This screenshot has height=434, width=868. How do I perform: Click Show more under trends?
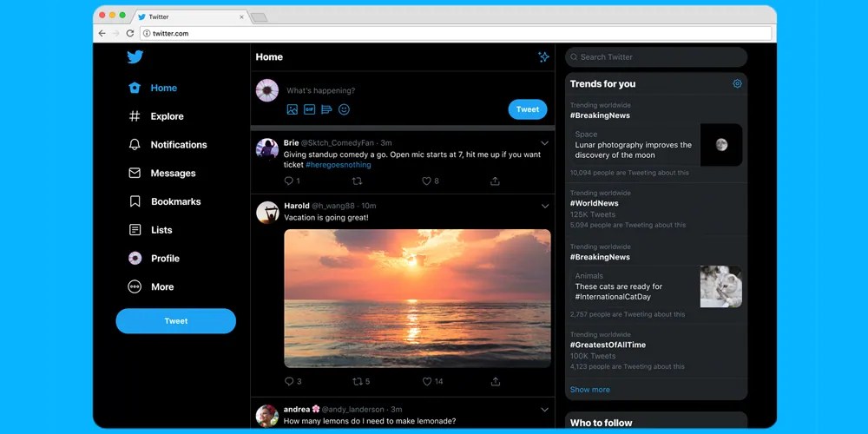tap(590, 390)
